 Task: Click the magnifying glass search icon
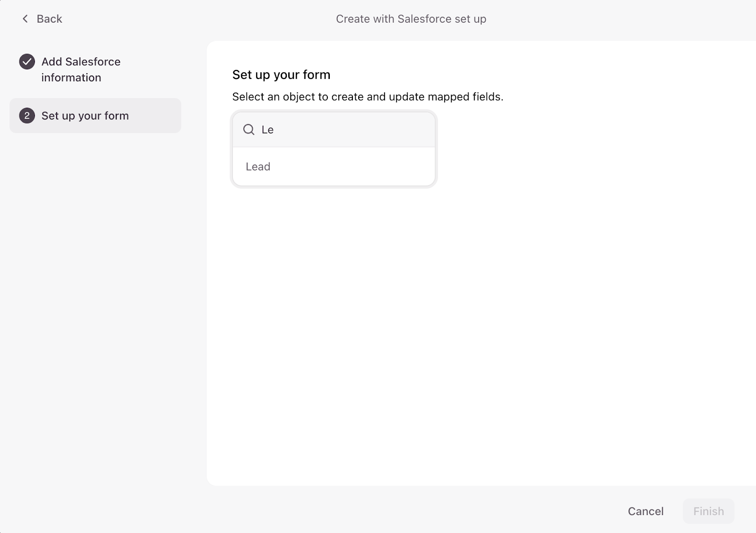249,130
